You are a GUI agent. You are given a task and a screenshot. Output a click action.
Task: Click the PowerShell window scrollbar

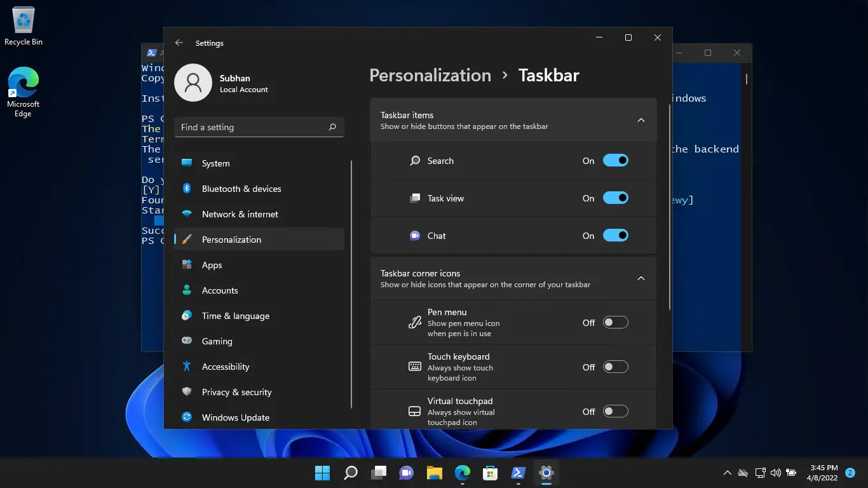(746, 79)
